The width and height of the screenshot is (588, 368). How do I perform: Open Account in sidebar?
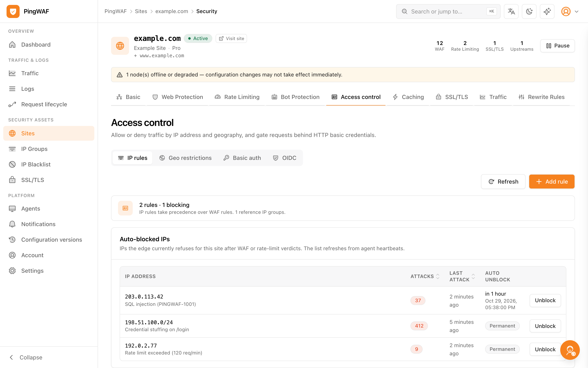pyautogui.click(x=49, y=255)
